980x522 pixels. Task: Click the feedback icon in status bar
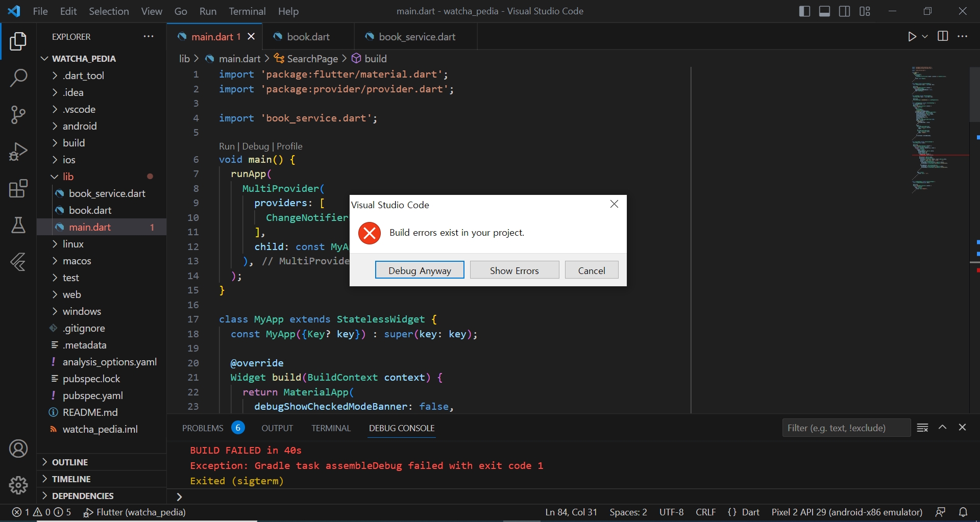940,512
